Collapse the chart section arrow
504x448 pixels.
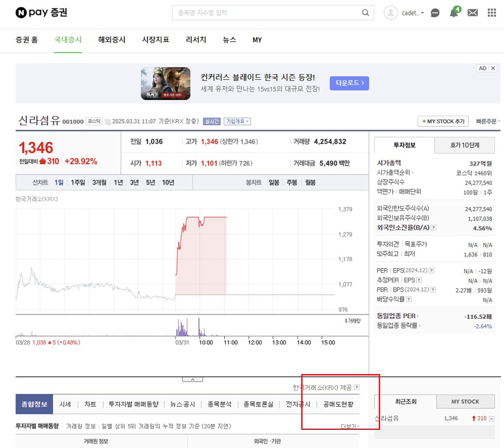click(193, 379)
